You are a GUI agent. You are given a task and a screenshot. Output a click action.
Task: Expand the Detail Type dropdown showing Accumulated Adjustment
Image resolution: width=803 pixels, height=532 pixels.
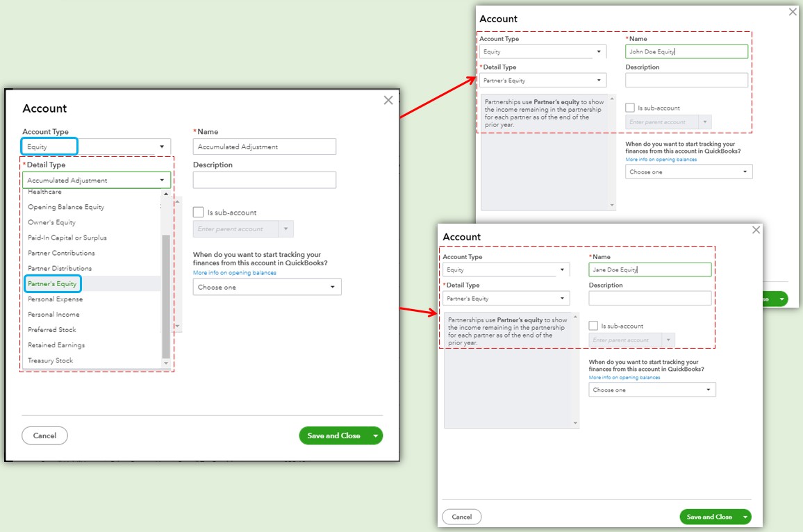coord(96,181)
